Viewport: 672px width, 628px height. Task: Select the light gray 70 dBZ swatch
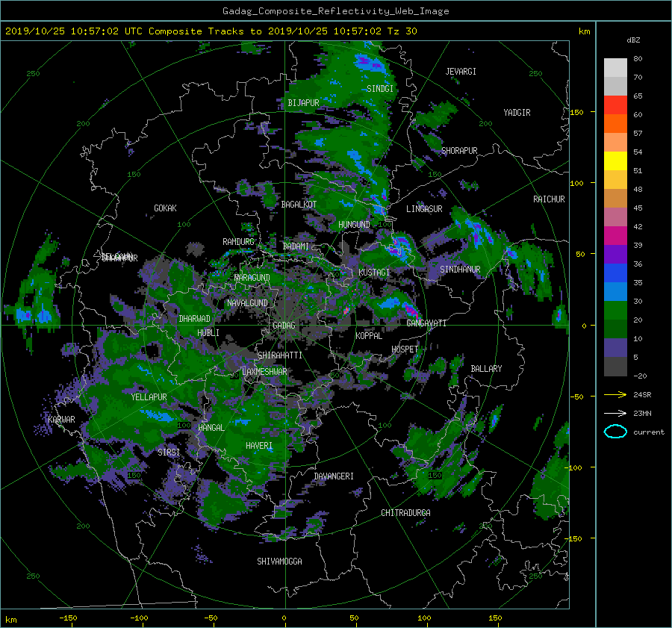(x=615, y=67)
